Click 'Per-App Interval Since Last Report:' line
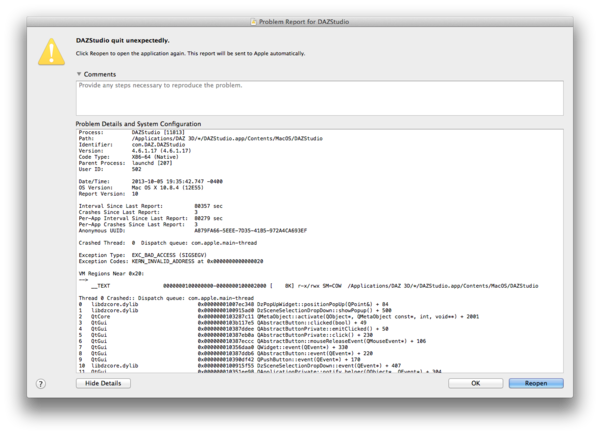600x435 pixels. (x=150, y=218)
